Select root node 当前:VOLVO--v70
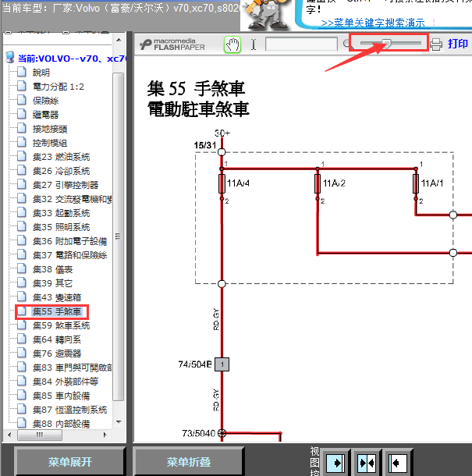 pos(72,59)
